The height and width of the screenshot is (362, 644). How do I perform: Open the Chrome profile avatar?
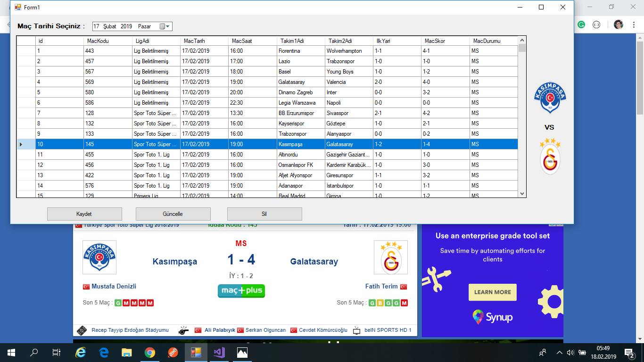[x=619, y=25]
